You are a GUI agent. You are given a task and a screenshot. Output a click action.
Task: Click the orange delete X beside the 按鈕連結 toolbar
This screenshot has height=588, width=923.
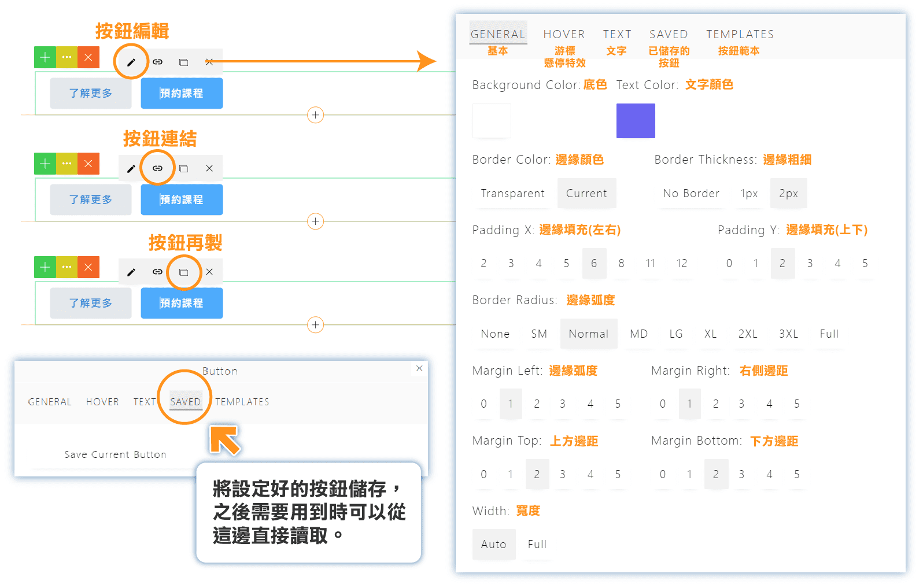pos(88,164)
